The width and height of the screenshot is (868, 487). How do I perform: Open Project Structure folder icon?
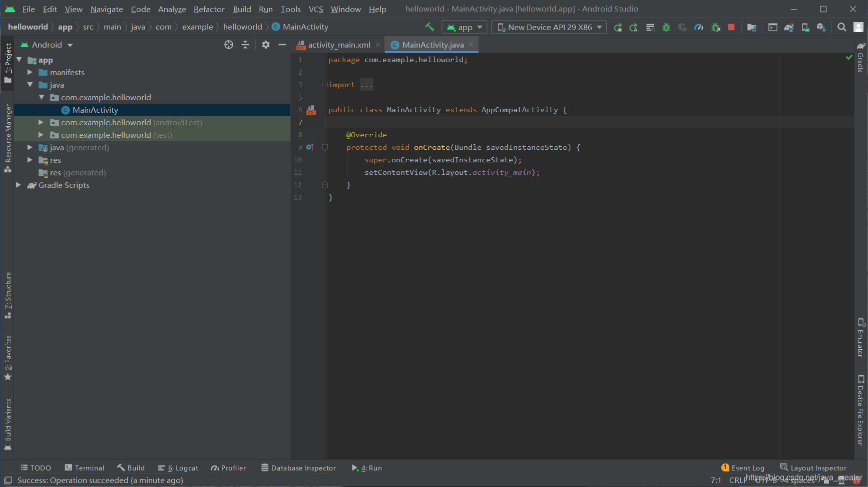[x=752, y=28]
